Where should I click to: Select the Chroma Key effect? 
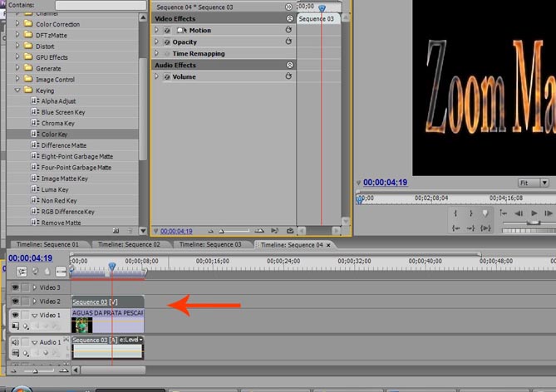57,123
